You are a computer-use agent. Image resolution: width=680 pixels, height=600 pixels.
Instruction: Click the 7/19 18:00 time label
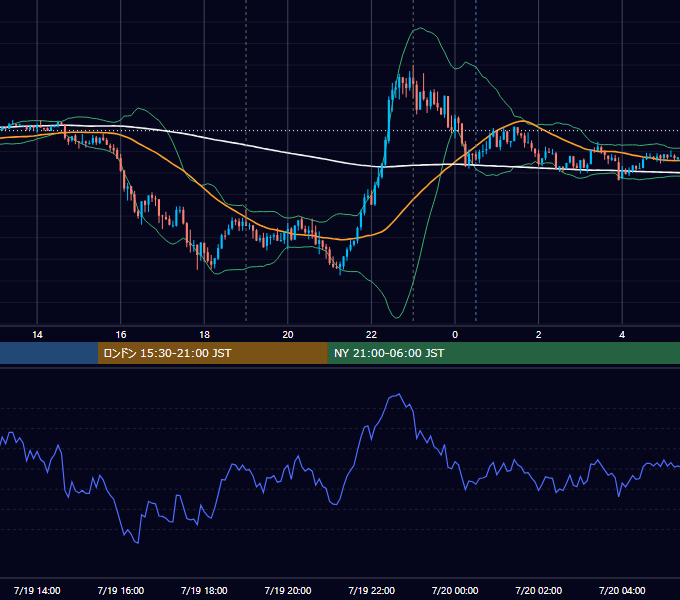(x=204, y=590)
